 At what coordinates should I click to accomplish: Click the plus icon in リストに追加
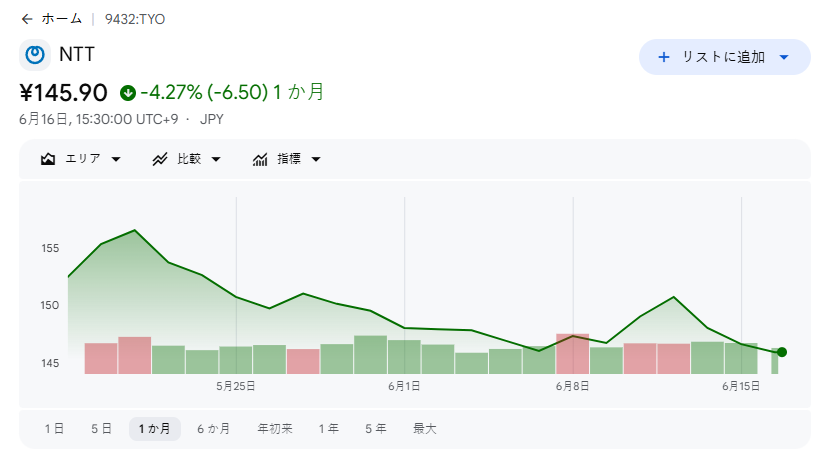tap(663, 57)
